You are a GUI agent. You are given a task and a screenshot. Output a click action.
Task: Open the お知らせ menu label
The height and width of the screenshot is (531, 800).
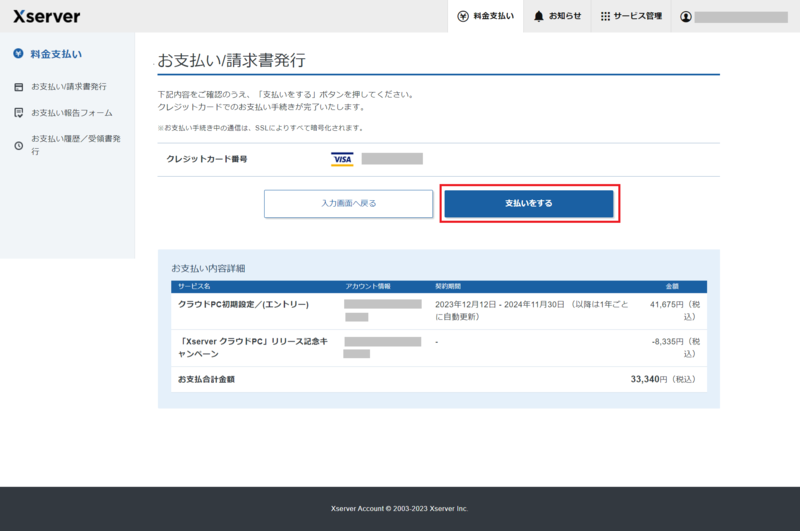pyautogui.click(x=565, y=16)
